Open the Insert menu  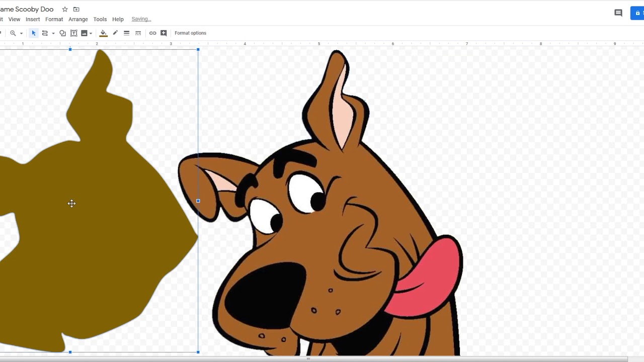point(33,19)
